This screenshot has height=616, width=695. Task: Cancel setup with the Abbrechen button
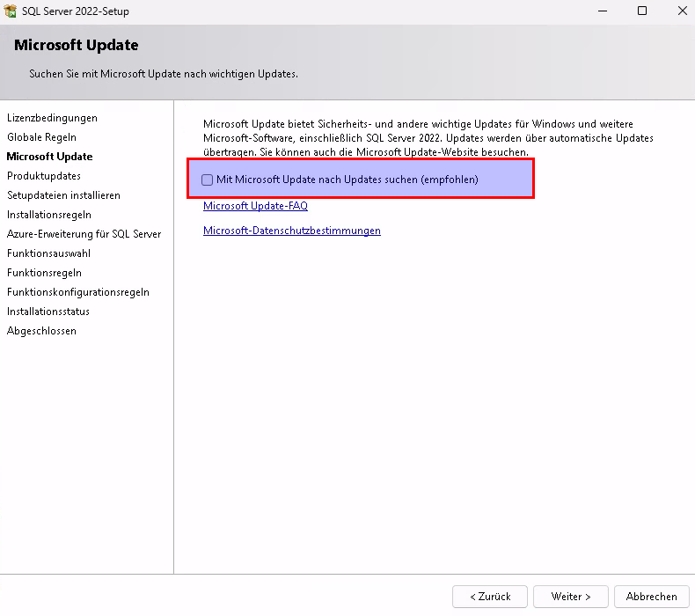pos(651,597)
